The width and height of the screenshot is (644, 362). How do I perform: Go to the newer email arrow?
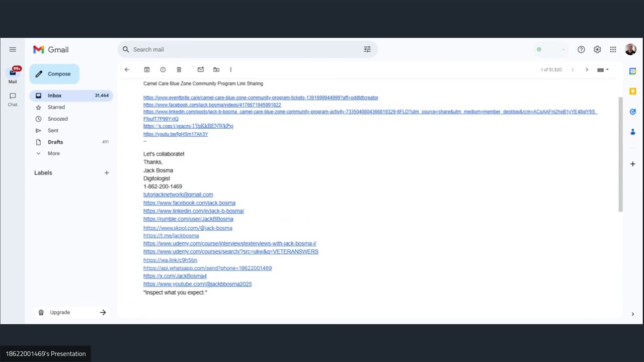pyautogui.click(x=573, y=69)
